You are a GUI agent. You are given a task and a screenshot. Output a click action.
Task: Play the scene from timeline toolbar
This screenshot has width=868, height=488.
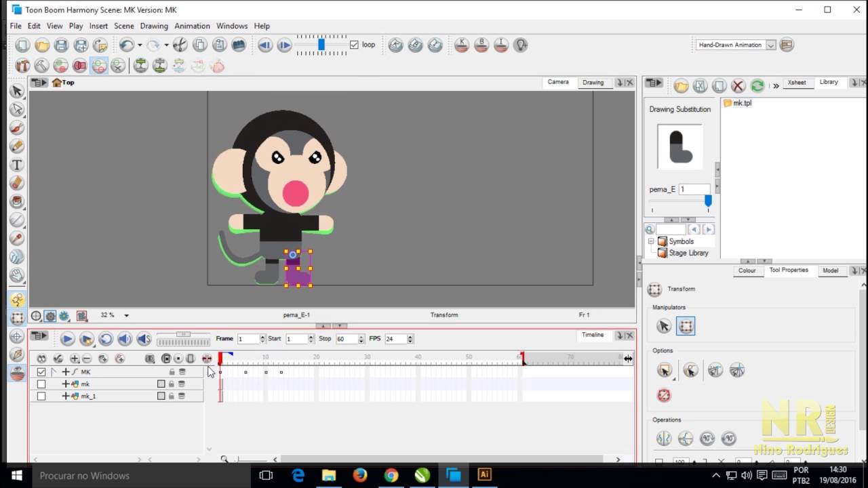67,339
